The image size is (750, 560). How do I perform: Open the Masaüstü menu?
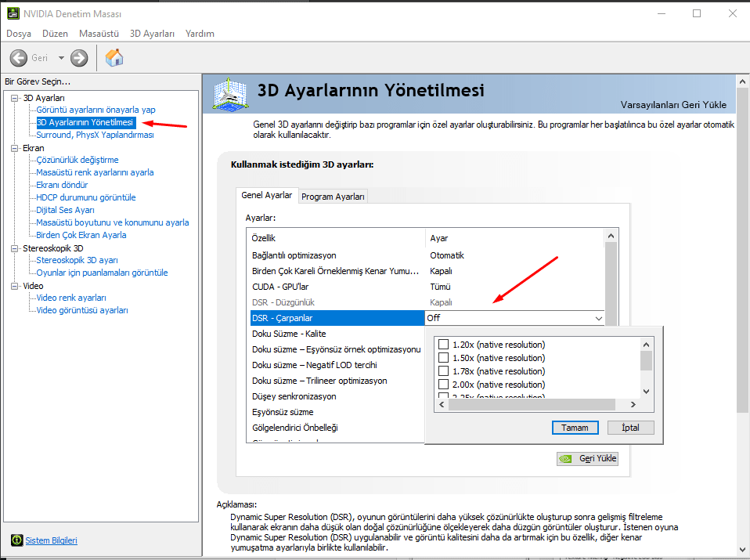tap(99, 34)
